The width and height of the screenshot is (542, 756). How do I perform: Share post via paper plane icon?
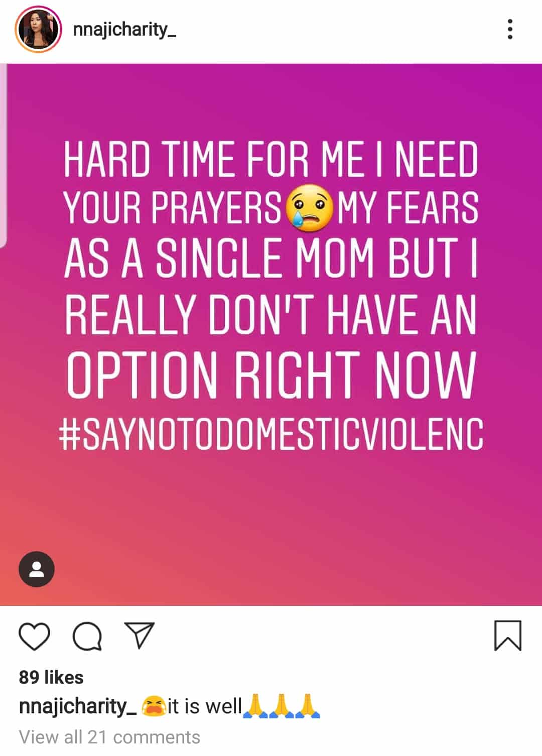coord(139,636)
